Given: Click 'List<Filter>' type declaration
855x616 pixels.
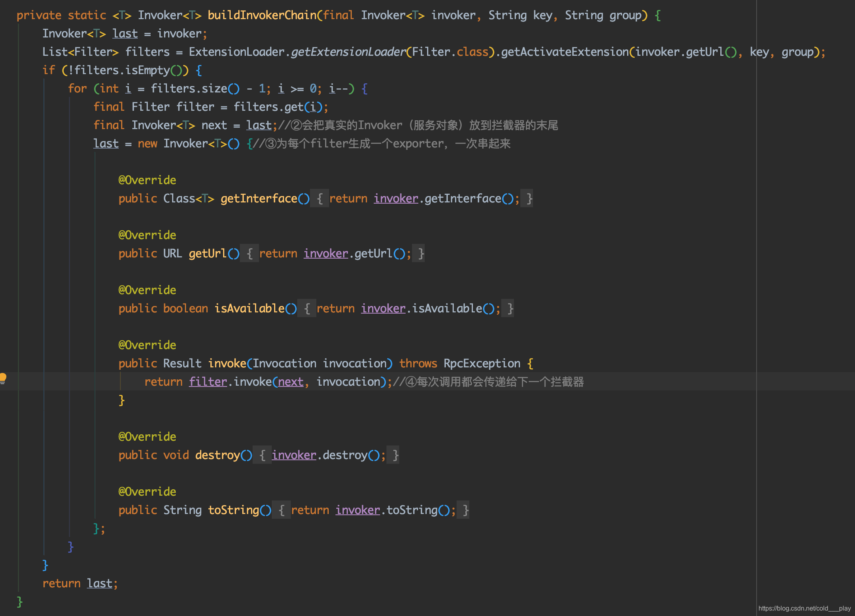Looking at the screenshot, I should tap(80, 52).
